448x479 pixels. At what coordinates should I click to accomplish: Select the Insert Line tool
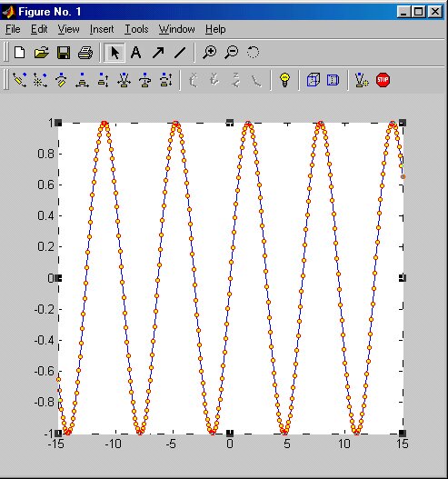[180, 53]
